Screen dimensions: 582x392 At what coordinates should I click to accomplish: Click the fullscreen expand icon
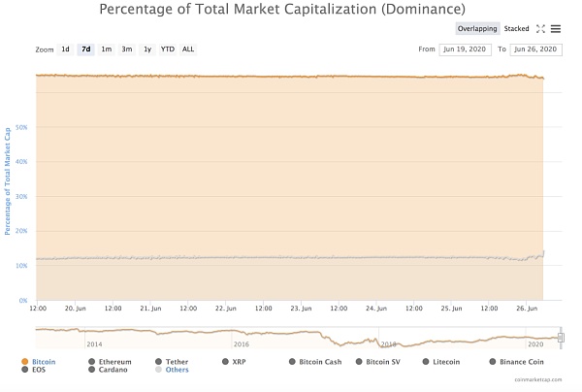pos(540,29)
